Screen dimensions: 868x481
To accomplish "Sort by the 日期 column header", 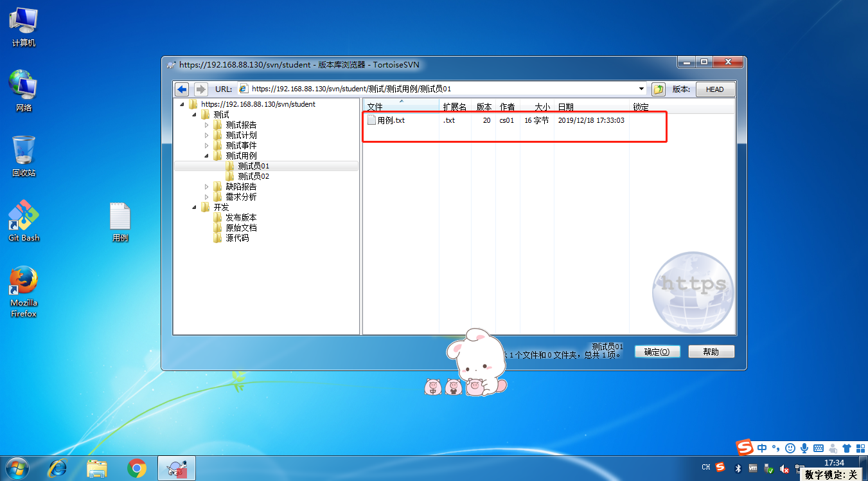I will point(592,107).
